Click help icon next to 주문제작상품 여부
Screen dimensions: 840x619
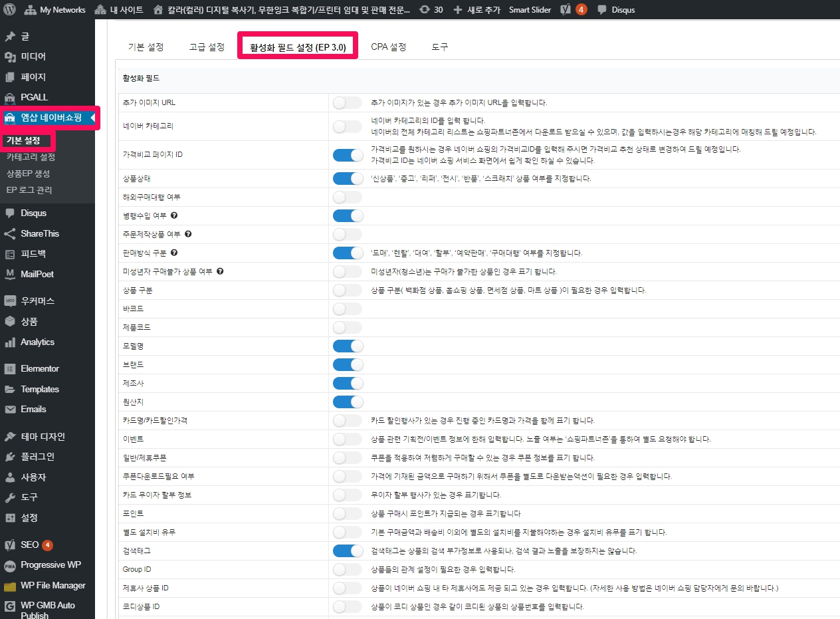click(x=188, y=234)
